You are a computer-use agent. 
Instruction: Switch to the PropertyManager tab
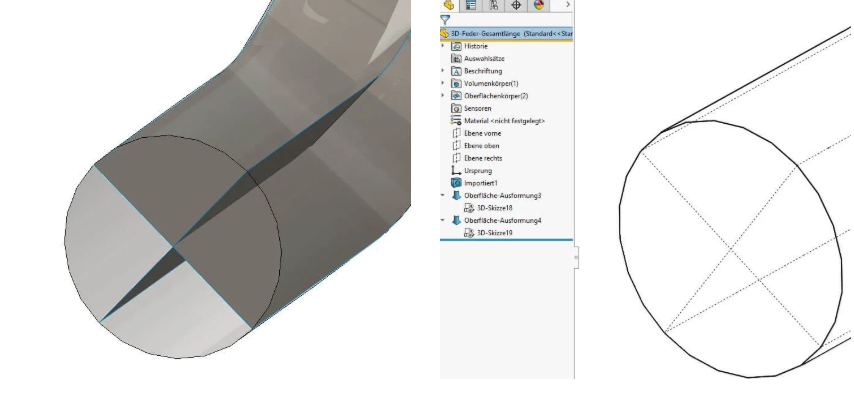tap(471, 5)
